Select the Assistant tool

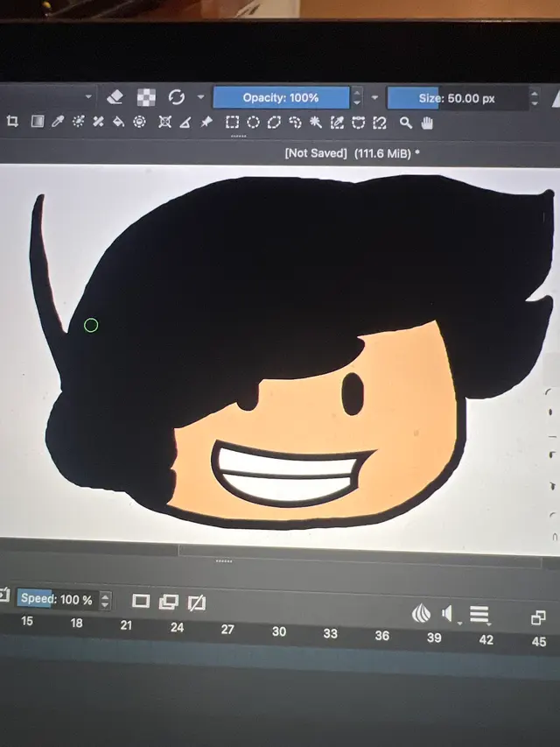click(164, 123)
